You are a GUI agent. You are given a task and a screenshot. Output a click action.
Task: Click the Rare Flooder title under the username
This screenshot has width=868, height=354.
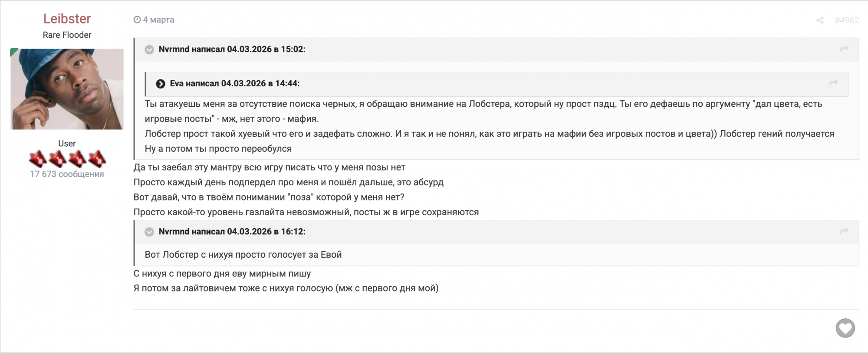pyautogui.click(x=67, y=35)
